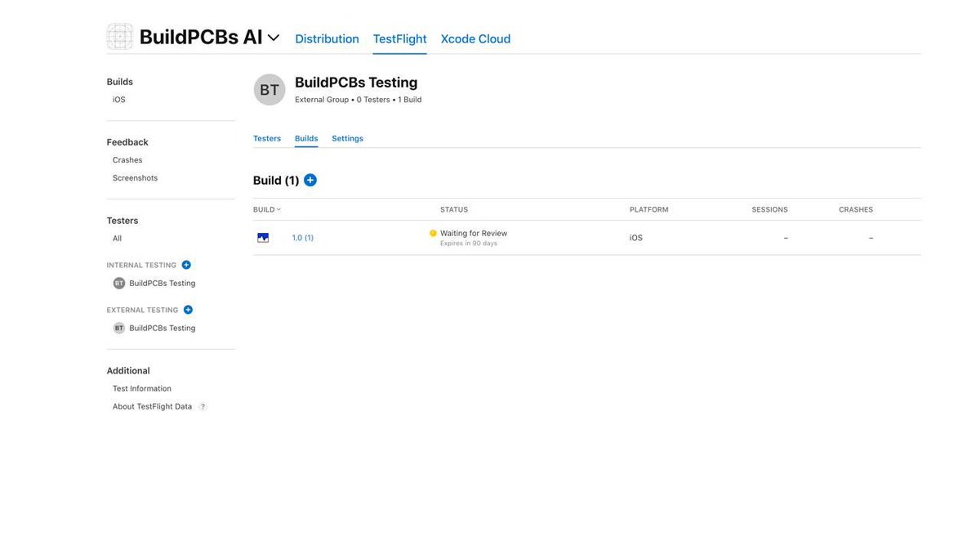Click the BuildPCBs Testing group title
The height and width of the screenshot is (555, 980).
[356, 83]
